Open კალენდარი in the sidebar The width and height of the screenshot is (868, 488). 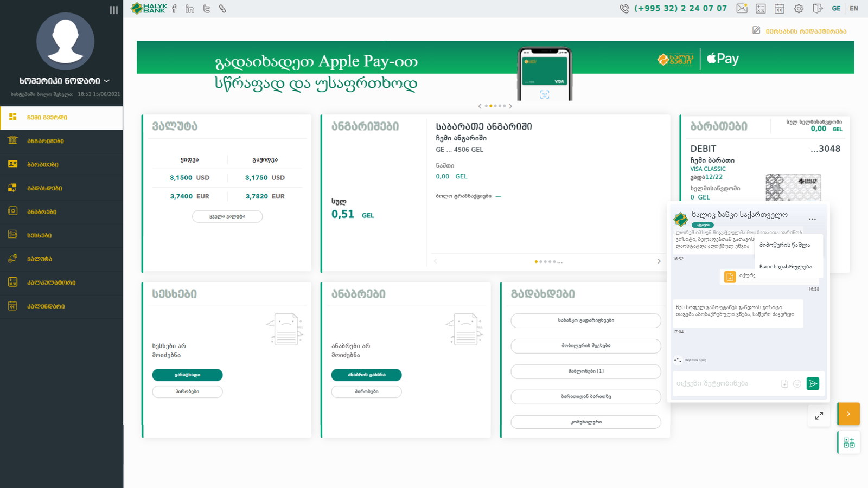pyautogui.click(x=61, y=306)
